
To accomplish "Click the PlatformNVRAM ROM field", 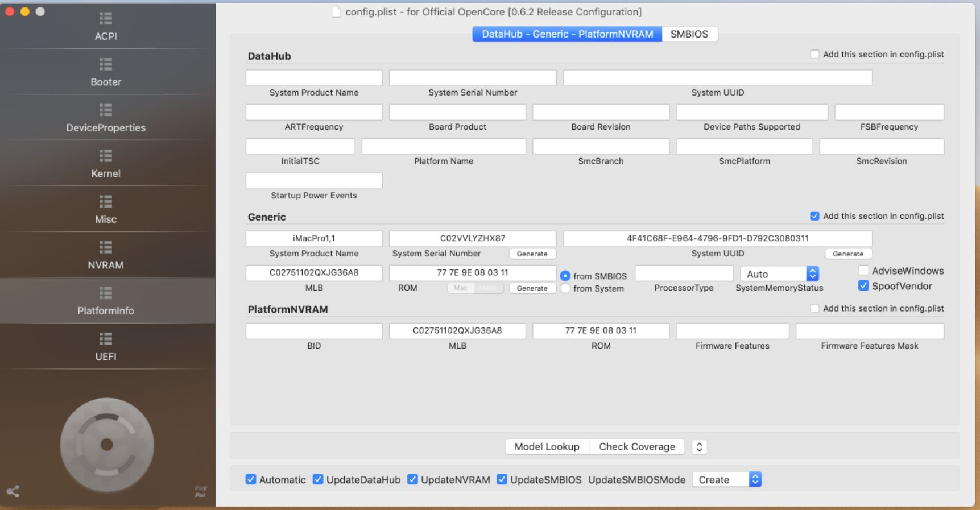I will pyautogui.click(x=601, y=331).
